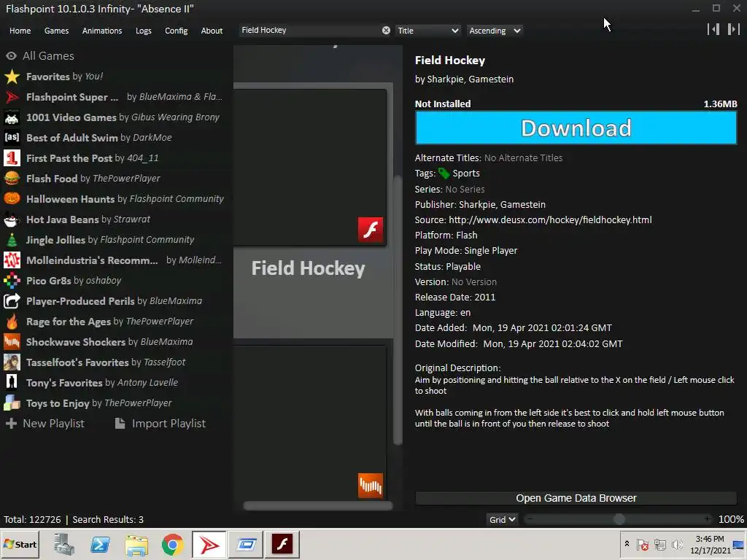Image resolution: width=747 pixels, height=560 pixels.
Task: Show hidden system tray icons
Action: [627, 544]
